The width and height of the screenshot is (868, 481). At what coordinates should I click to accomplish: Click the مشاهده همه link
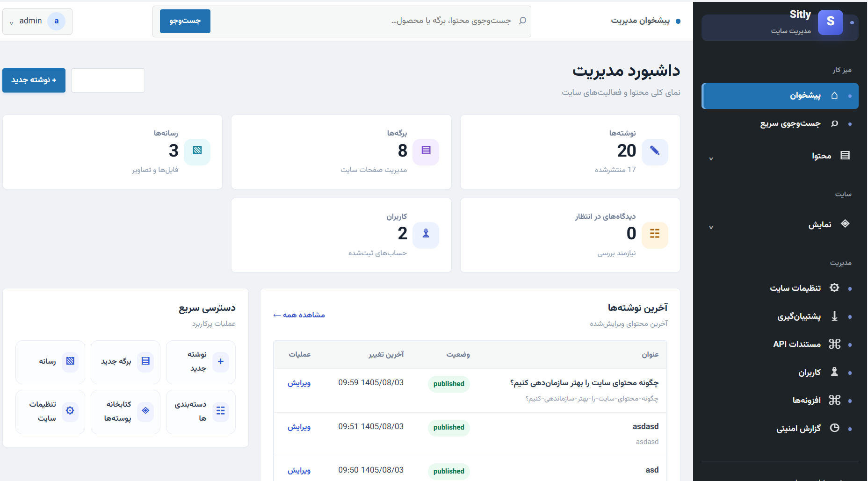(x=299, y=315)
